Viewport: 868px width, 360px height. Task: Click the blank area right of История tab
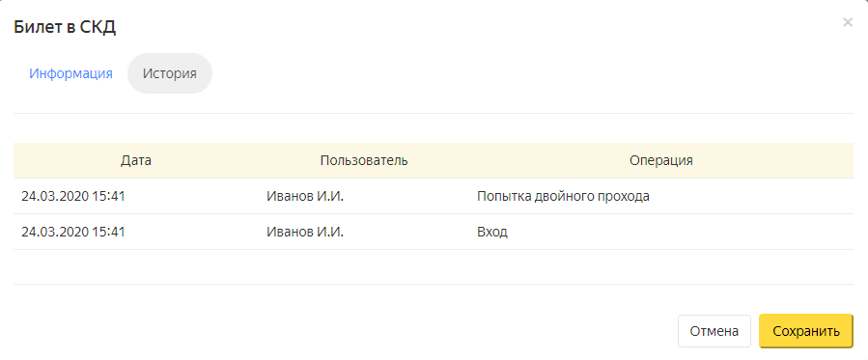531,73
